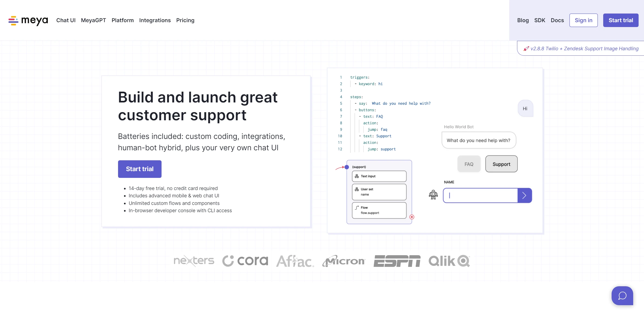The height and width of the screenshot is (316, 644).
Task: Click Start trial in the header
Action: pyautogui.click(x=621, y=20)
